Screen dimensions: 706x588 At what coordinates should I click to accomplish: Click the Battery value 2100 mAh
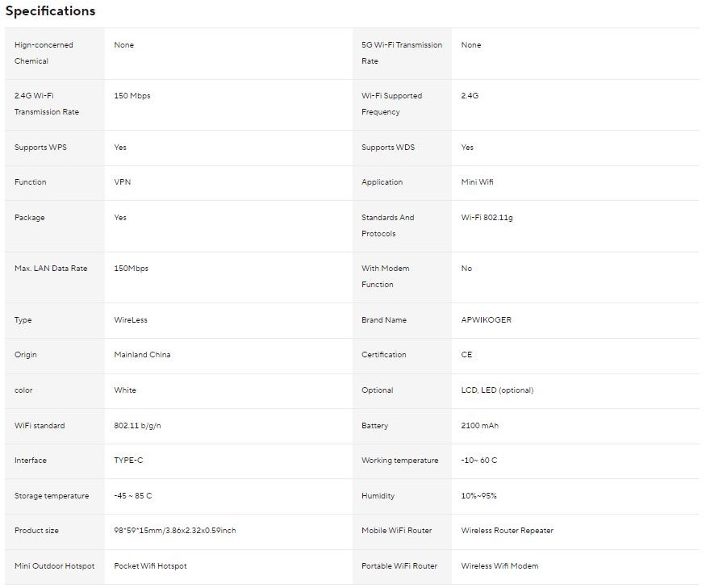(479, 426)
